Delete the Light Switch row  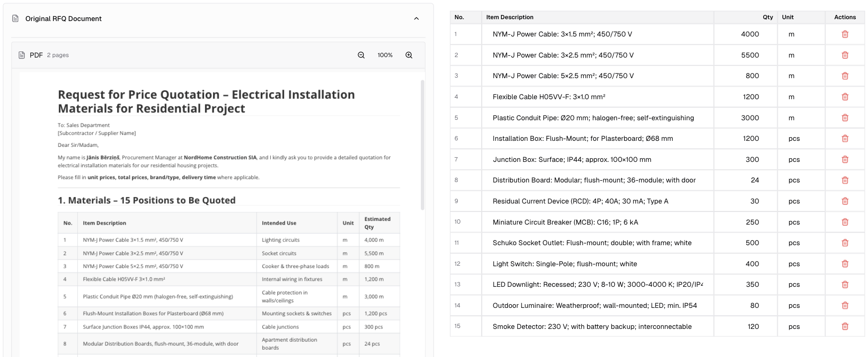click(845, 264)
